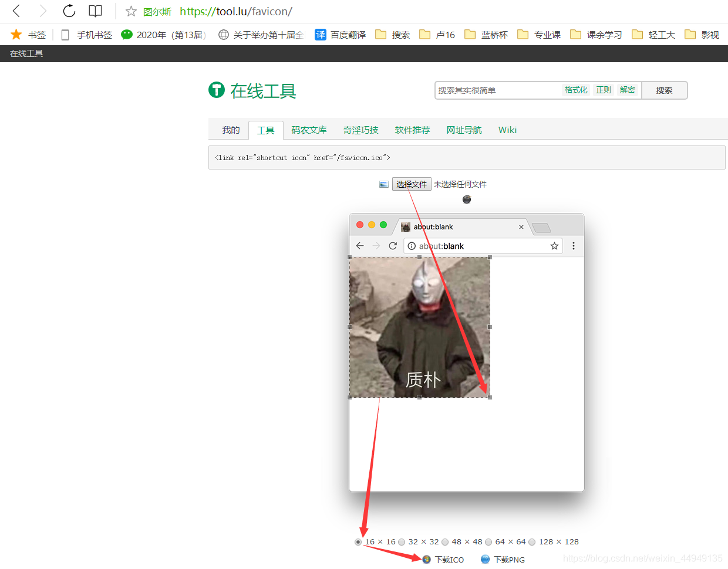Click the browser URL tool.lu/favicon/
Image resolution: width=728 pixels, height=569 pixels.
coord(235,11)
